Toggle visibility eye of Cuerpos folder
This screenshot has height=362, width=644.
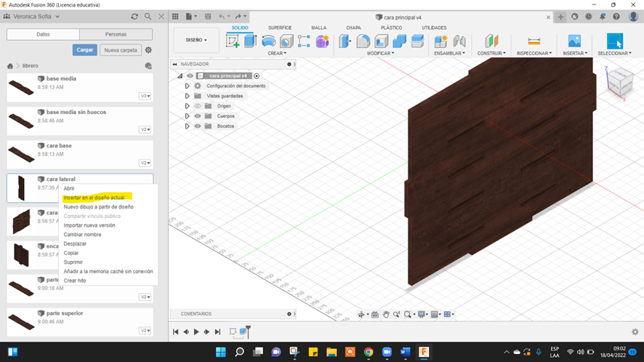197,116
